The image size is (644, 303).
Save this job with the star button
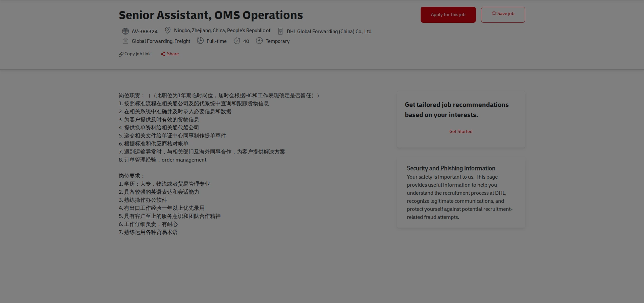point(503,15)
